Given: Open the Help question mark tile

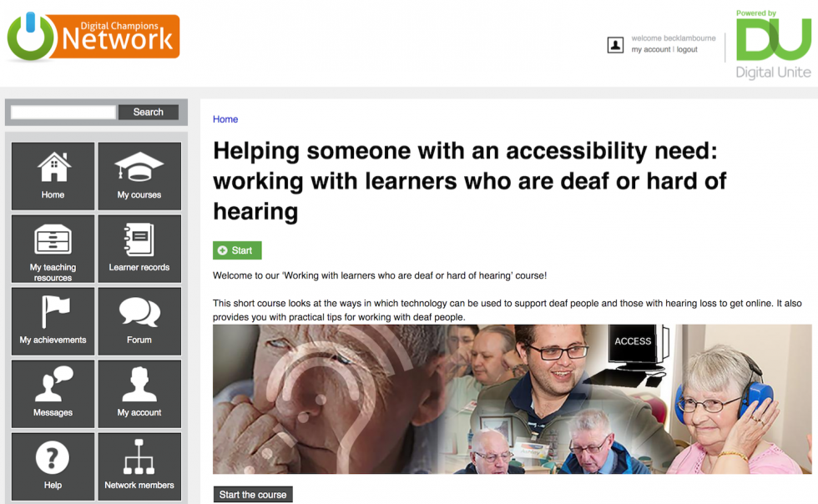Looking at the screenshot, I should click(53, 466).
